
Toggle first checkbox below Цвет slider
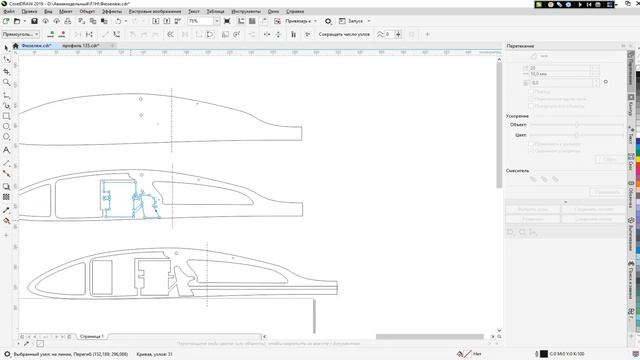coord(531,144)
